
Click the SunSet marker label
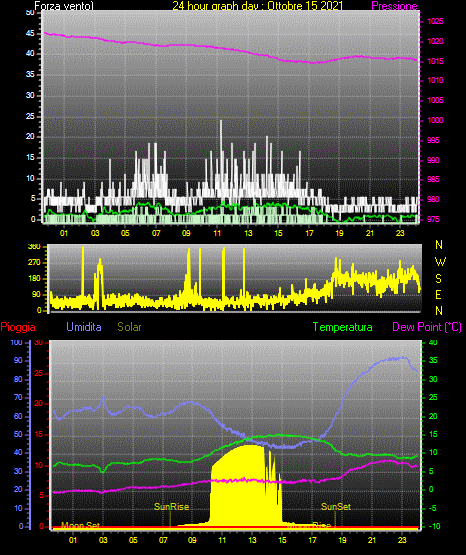coord(336,507)
